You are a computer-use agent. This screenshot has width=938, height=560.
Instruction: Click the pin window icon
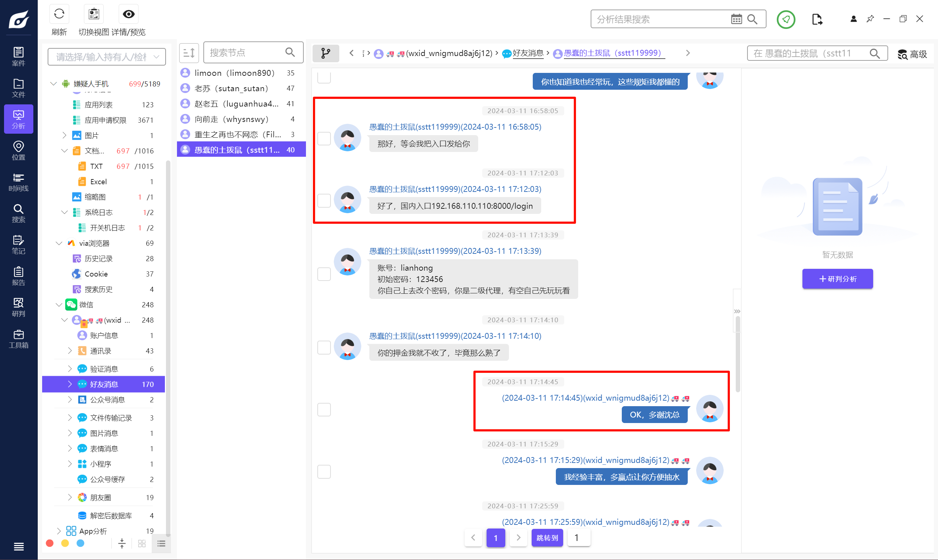coord(870,19)
